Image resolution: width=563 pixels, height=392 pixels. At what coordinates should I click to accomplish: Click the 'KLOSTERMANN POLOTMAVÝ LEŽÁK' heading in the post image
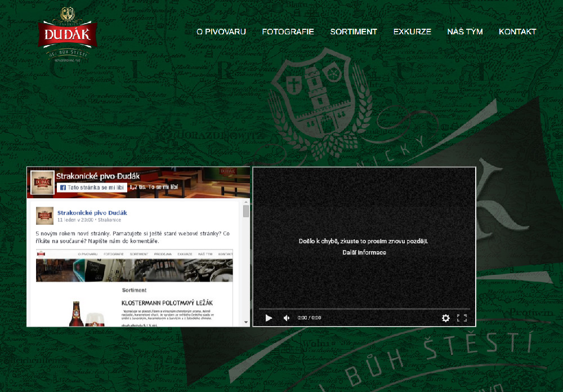tap(167, 303)
